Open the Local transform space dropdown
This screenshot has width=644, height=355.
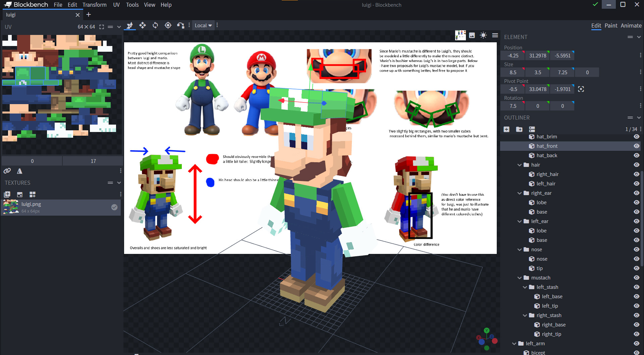click(203, 25)
